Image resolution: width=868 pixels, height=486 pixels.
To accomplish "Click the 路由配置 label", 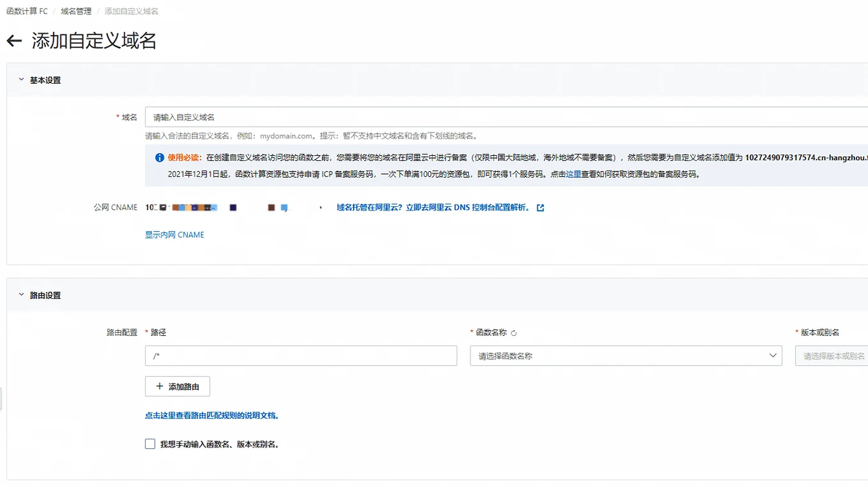I will pyautogui.click(x=122, y=332).
